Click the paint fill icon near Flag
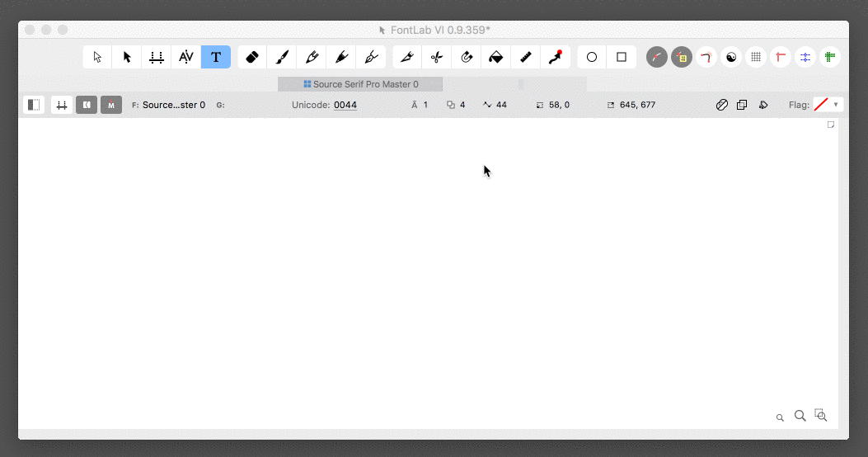The image size is (868, 457). tap(763, 105)
